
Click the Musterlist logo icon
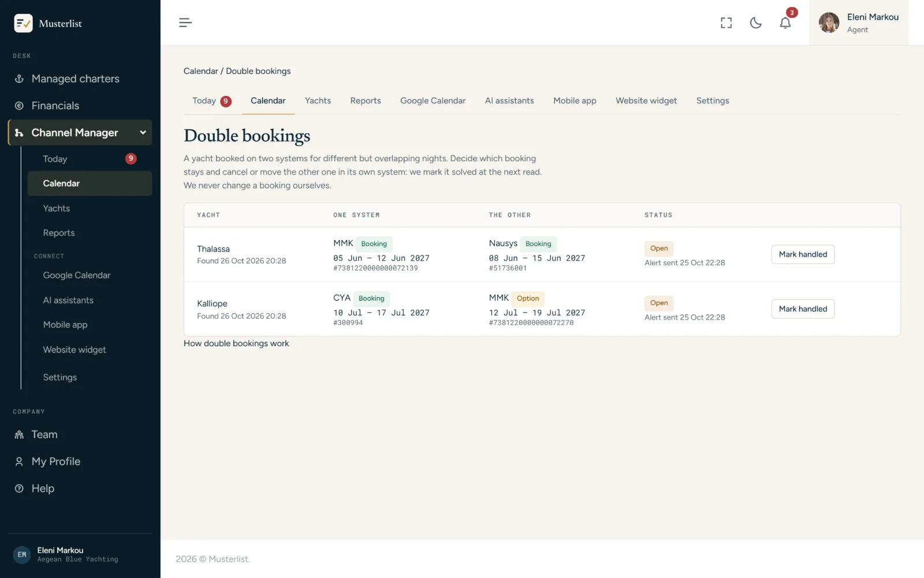coord(23,23)
